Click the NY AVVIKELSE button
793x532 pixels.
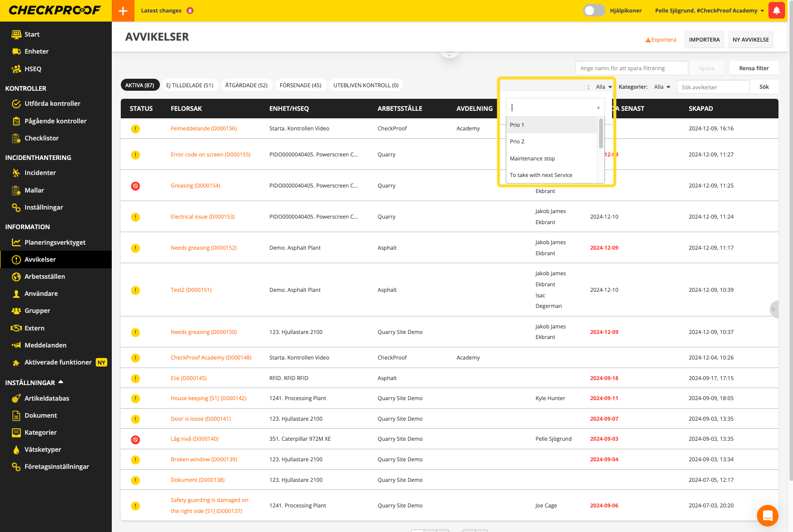tap(750, 40)
